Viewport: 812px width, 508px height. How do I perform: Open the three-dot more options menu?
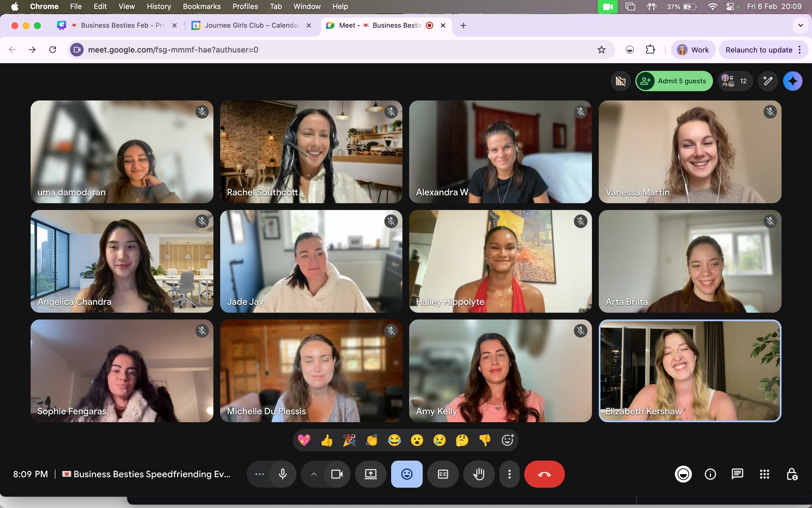point(509,474)
